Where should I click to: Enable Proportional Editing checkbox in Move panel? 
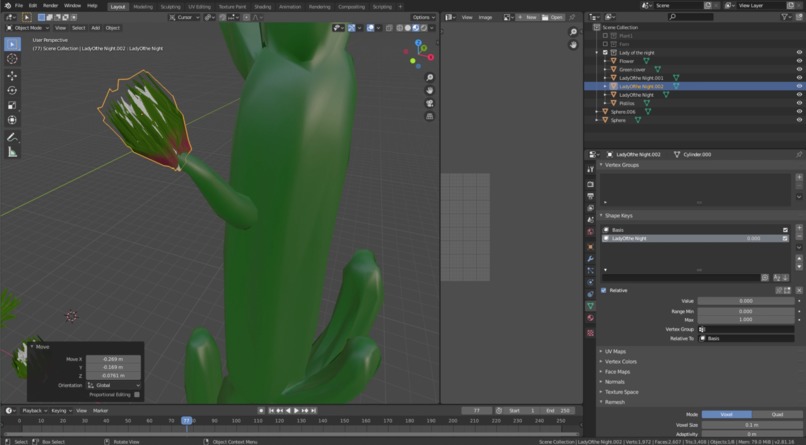point(137,394)
